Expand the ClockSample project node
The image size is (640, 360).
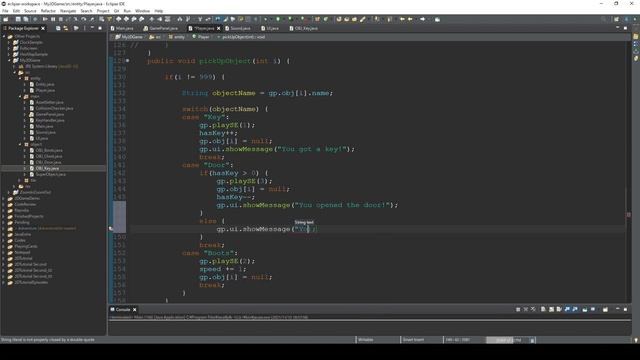(x=9, y=42)
